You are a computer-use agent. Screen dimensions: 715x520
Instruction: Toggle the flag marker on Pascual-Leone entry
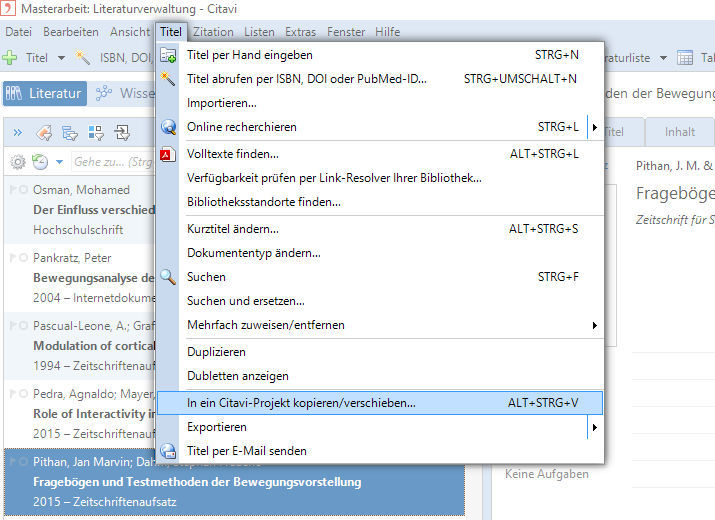point(13,325)
